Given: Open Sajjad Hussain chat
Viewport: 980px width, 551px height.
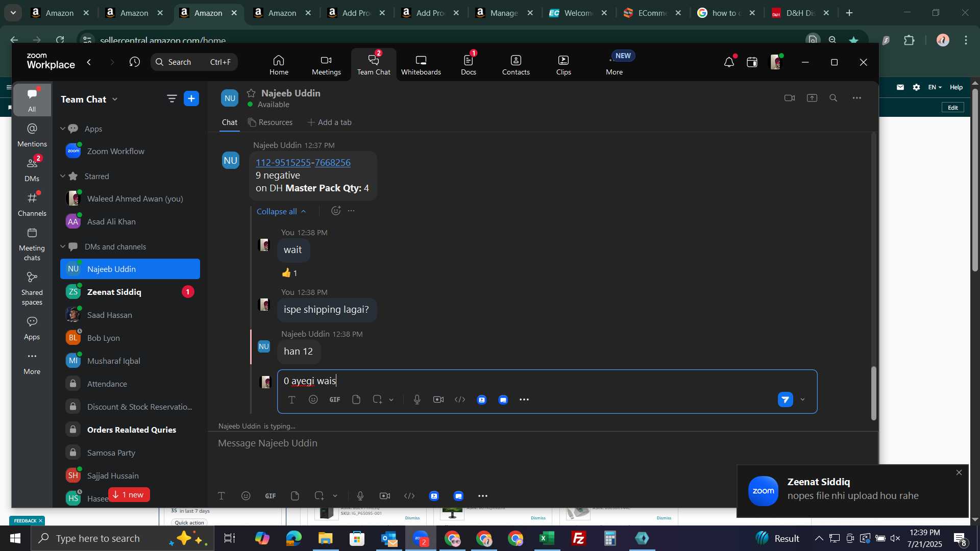Looking at the screenshot, I should pos(130,475).
